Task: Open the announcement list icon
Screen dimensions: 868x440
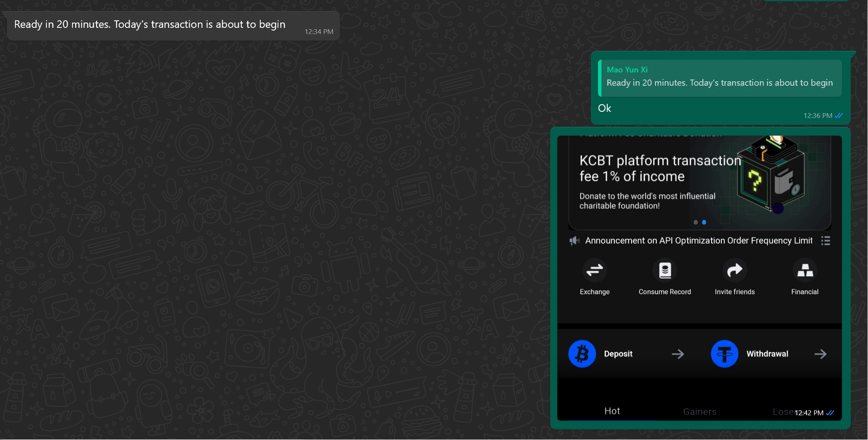Action: [825, 241]
